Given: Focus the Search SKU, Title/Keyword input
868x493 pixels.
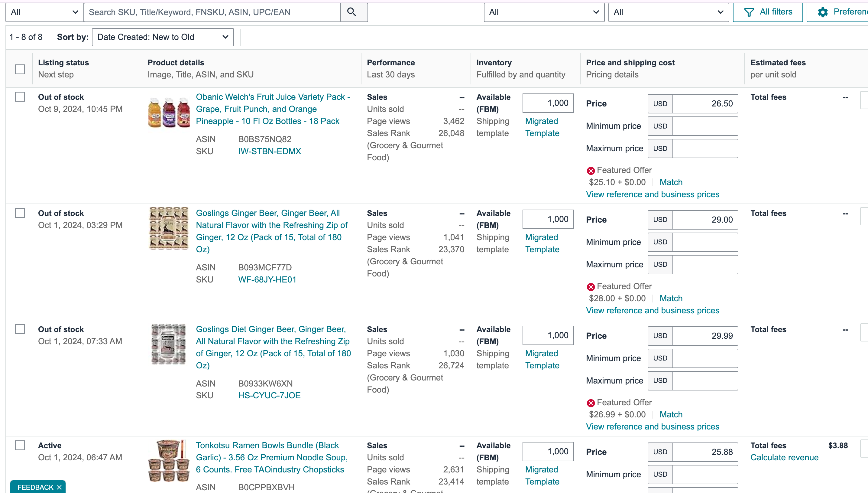Looking at the screenshot, I should (212, 12).
